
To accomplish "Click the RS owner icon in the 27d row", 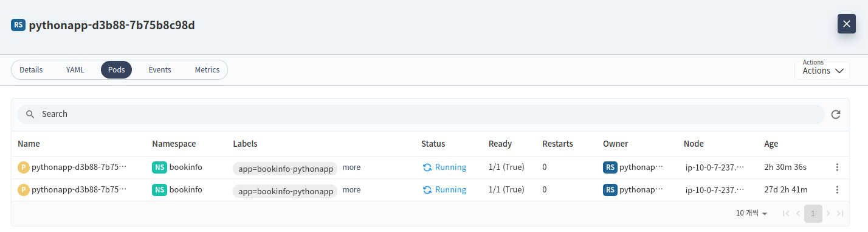I will coord(610,190).
